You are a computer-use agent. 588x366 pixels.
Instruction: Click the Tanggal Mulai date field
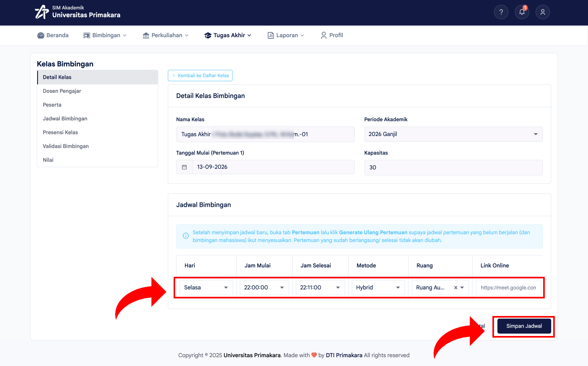(x=273, y=167)
